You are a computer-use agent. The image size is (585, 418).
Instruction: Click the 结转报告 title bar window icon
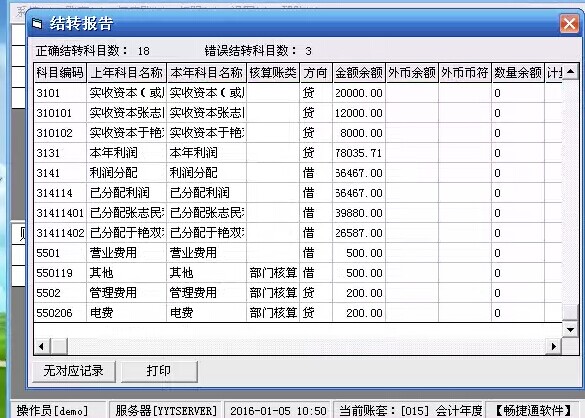coord(37,24)
